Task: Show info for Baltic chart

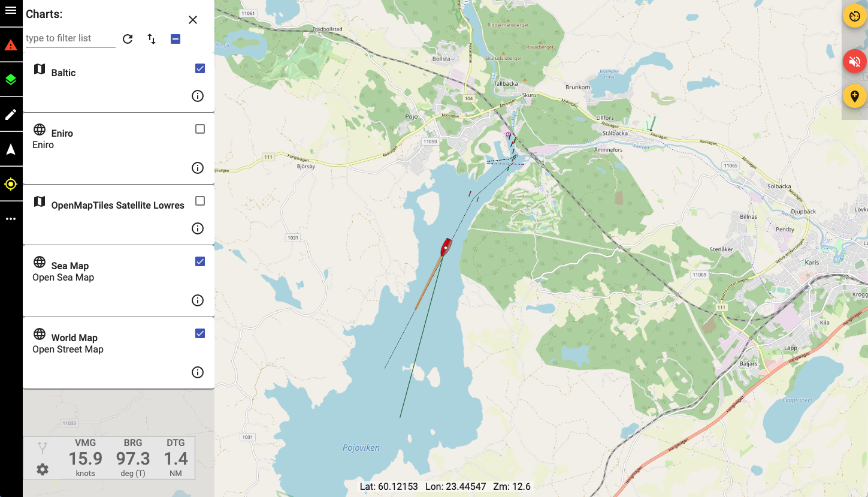Action: [198, 96]
